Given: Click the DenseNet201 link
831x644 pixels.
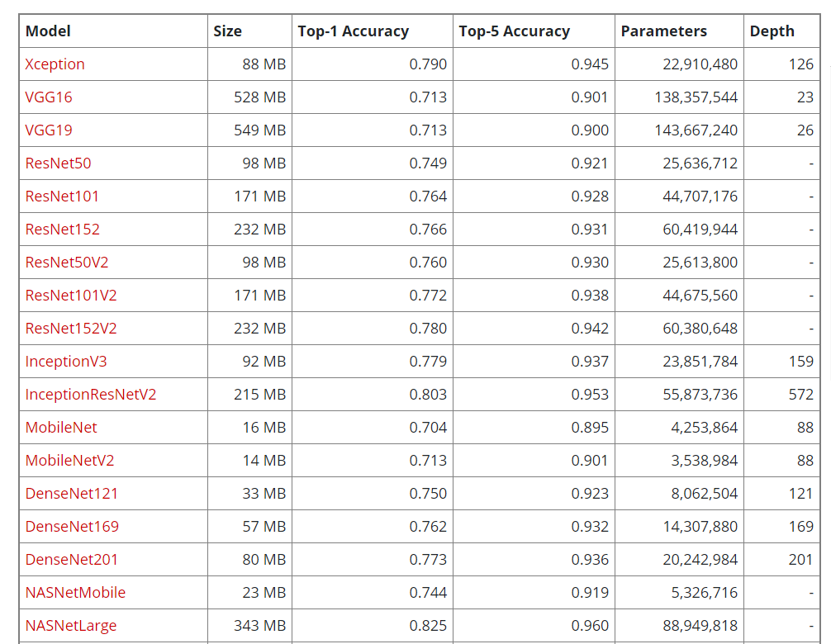Looking at the screenshot, I should click(72, 560).
